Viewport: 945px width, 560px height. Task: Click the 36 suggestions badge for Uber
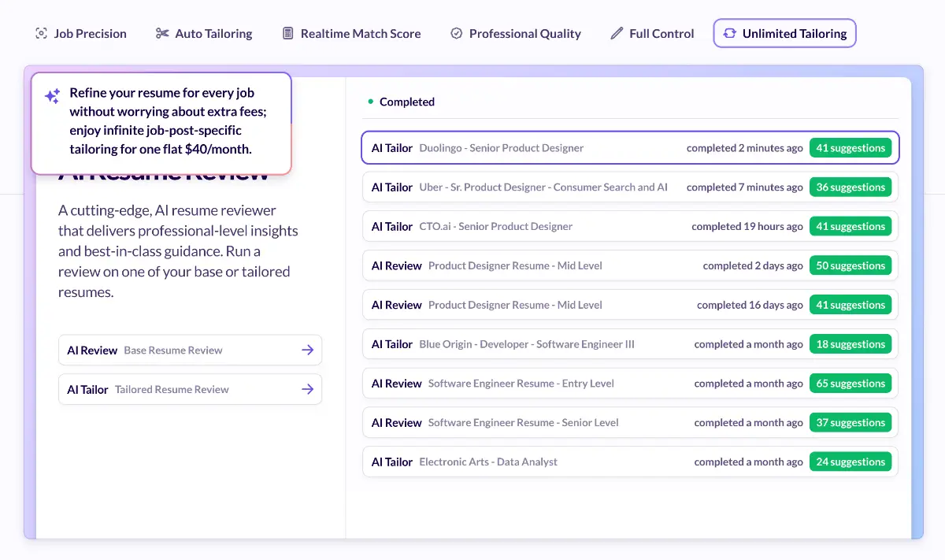(850, 187)
